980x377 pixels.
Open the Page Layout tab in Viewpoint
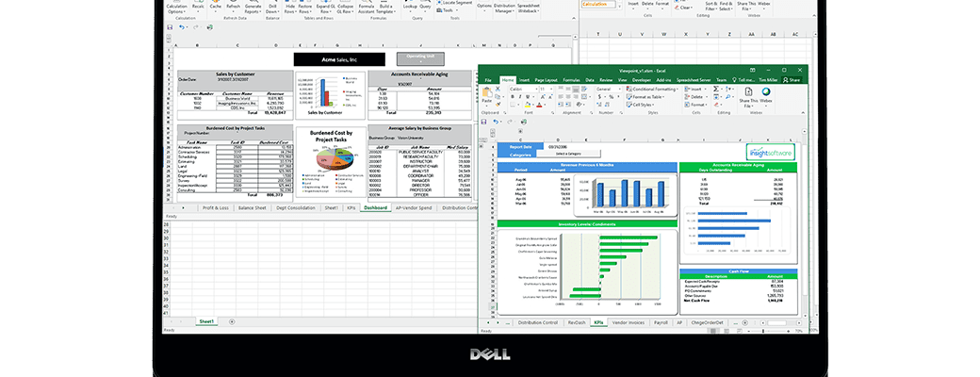[546, 80]
